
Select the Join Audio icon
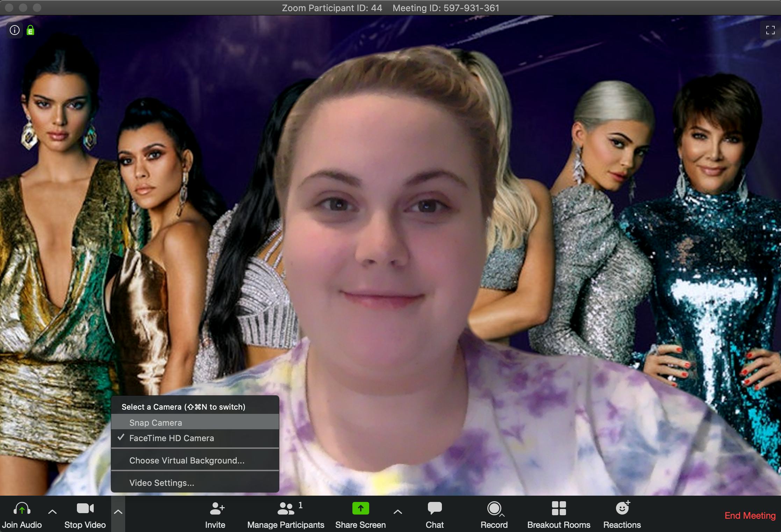point(22,510)
